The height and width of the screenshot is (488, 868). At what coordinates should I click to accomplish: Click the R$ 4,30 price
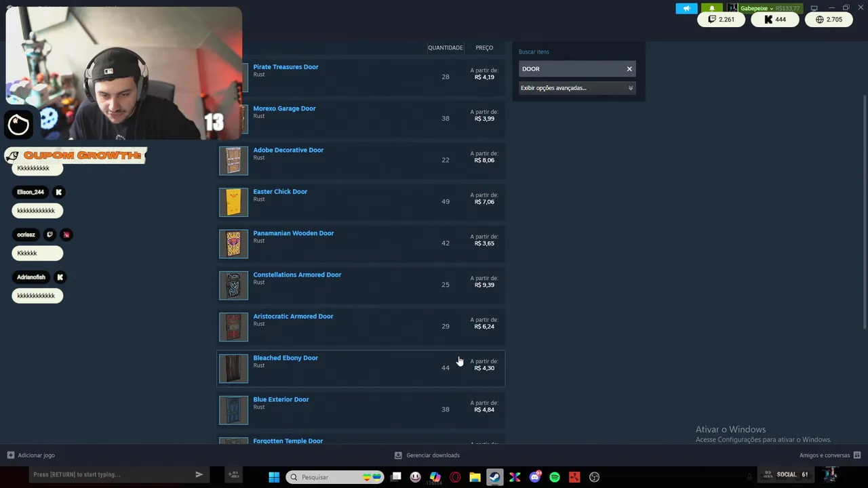coord(484,368)
